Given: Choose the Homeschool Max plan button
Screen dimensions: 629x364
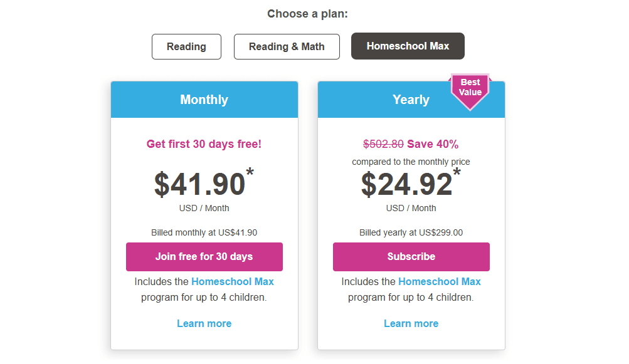Looking at the screenshot, I should point(408,46).
